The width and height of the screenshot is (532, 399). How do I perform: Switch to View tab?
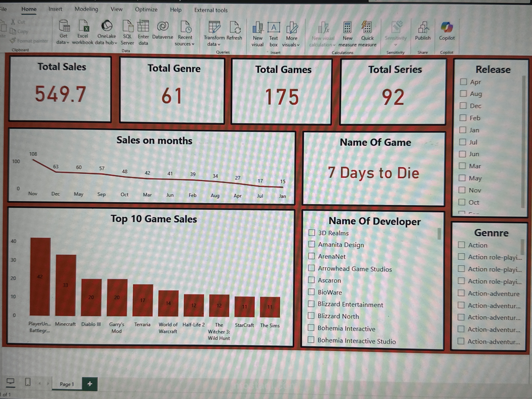coord(117,9)
